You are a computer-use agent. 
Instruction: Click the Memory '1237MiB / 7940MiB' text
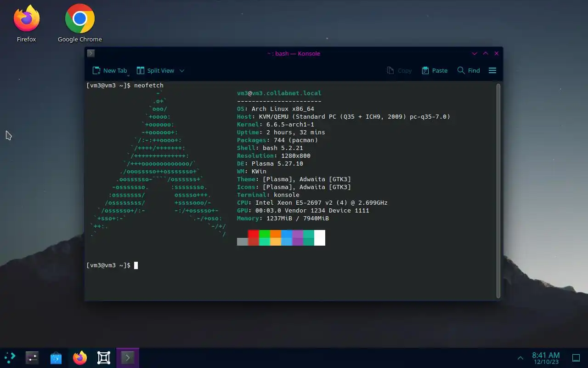click(x=298, y=218)
